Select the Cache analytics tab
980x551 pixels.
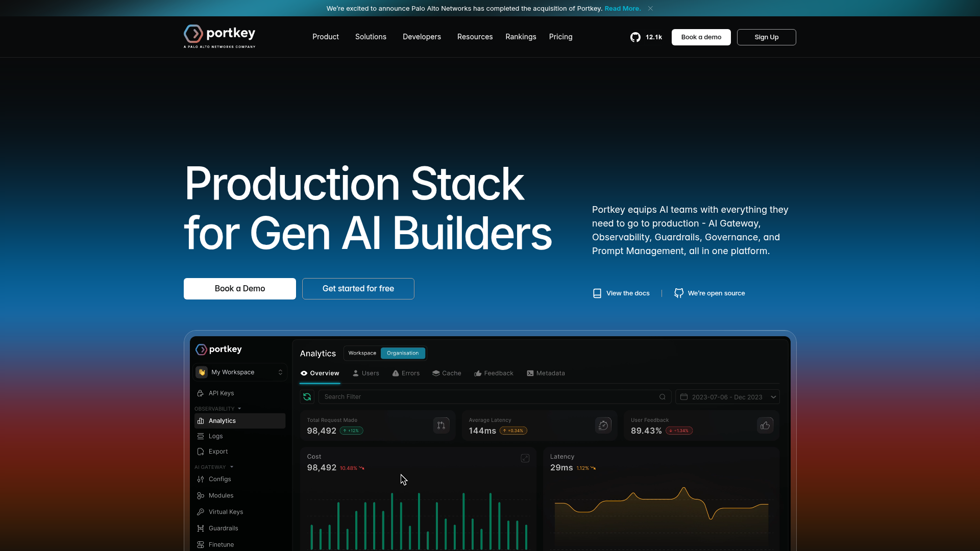tap(447, 373)
